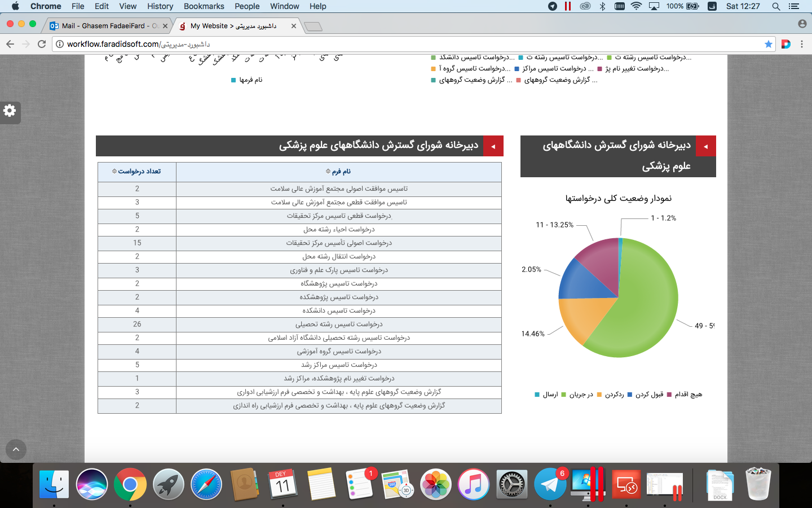This screenshot has height=508, width=812.
Task: Open the Bookmarks menu
Action: click(204, 6)
